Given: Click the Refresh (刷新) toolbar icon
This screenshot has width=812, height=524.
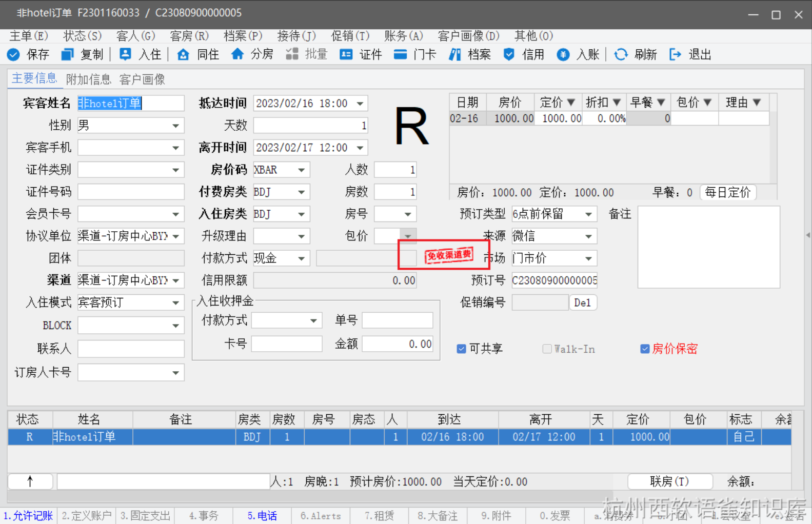Looking at the screenshot, I should click(x=621, y=54).
